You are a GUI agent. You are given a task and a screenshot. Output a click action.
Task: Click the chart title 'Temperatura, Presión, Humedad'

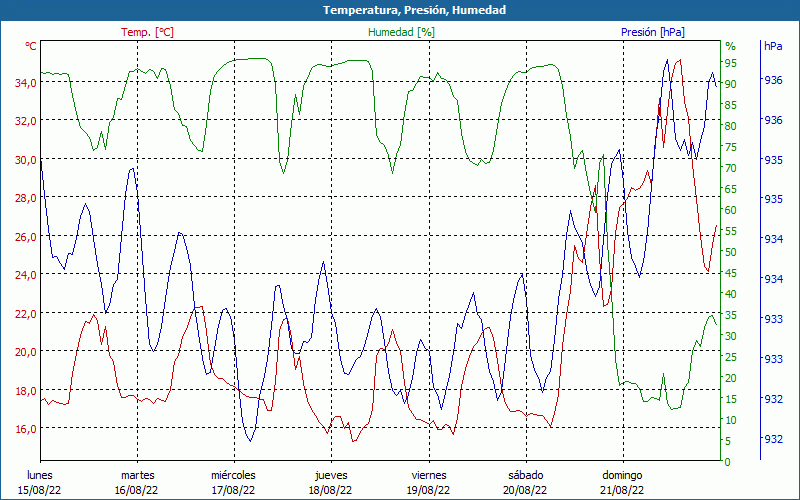tap(414, 10)
